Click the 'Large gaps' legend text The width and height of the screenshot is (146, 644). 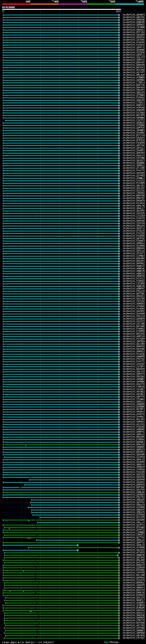(x=10, y=642)
